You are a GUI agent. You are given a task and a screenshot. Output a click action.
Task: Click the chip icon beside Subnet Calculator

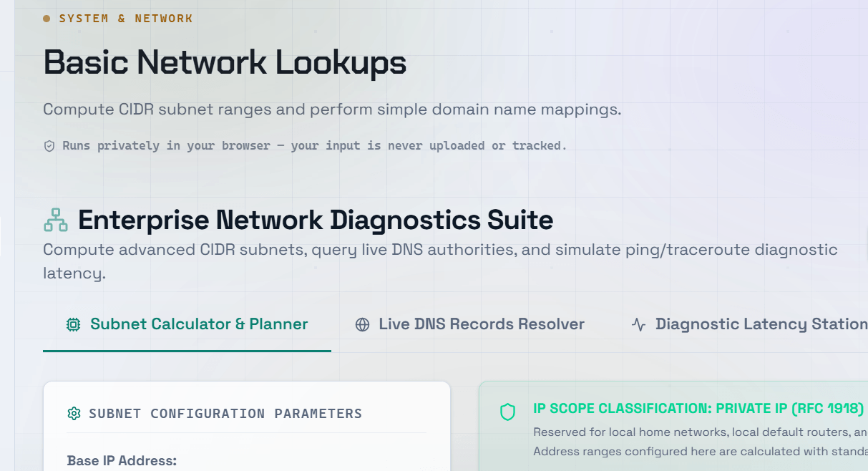(73, 325)
